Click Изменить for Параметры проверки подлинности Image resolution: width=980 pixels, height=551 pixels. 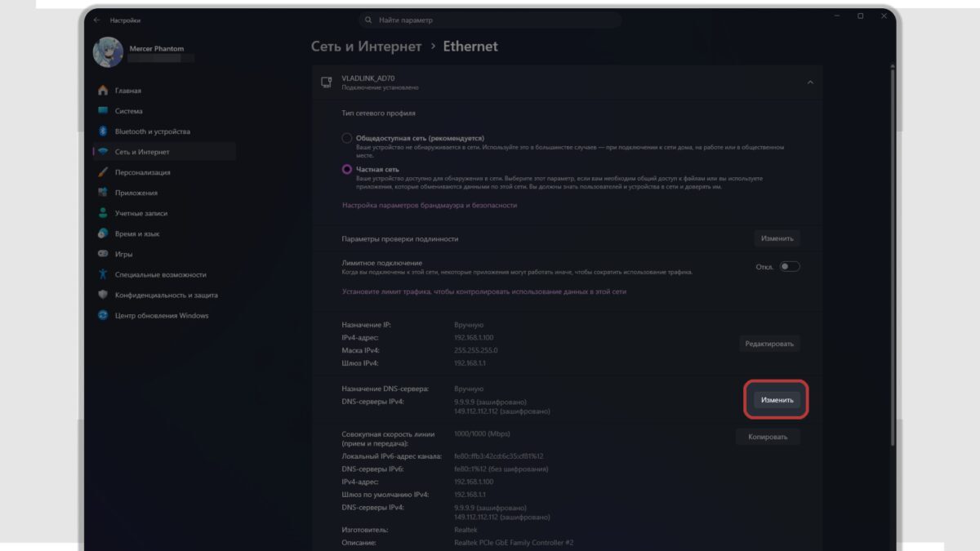coord(777,238)
